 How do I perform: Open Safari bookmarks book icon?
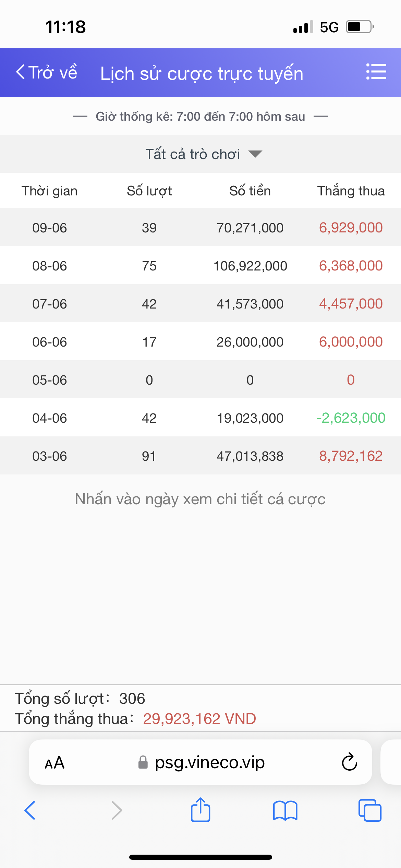coord(285,810)
